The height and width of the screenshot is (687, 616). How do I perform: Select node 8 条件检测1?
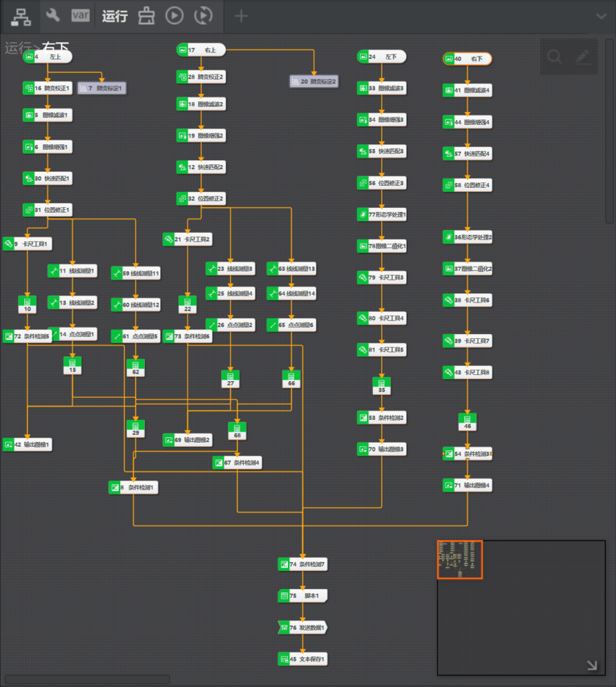point(133,487)
